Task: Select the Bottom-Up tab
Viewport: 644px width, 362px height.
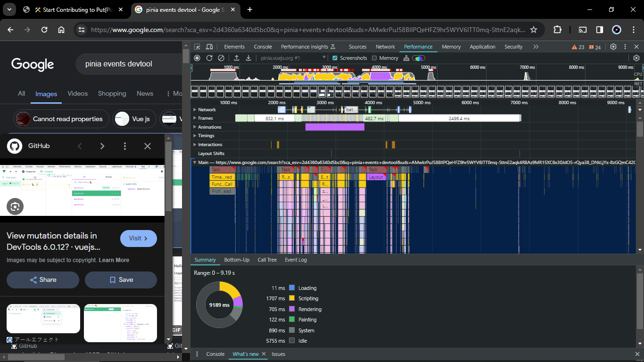Action: (237, 260)
